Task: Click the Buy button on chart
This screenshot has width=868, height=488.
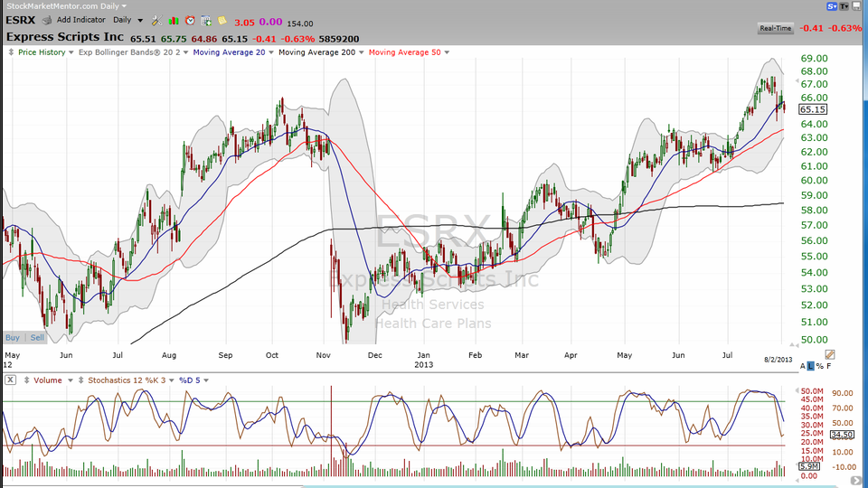Action: pos(12,337)
